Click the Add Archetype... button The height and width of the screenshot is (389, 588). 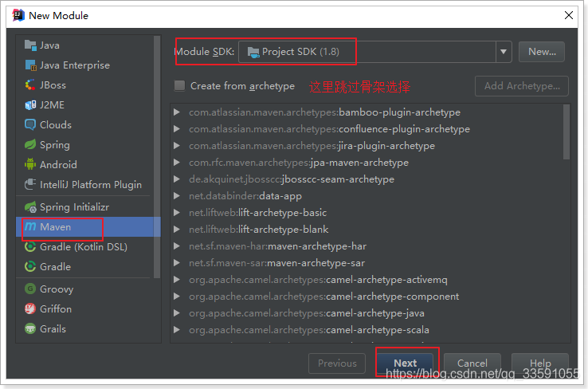coord(522,86)
